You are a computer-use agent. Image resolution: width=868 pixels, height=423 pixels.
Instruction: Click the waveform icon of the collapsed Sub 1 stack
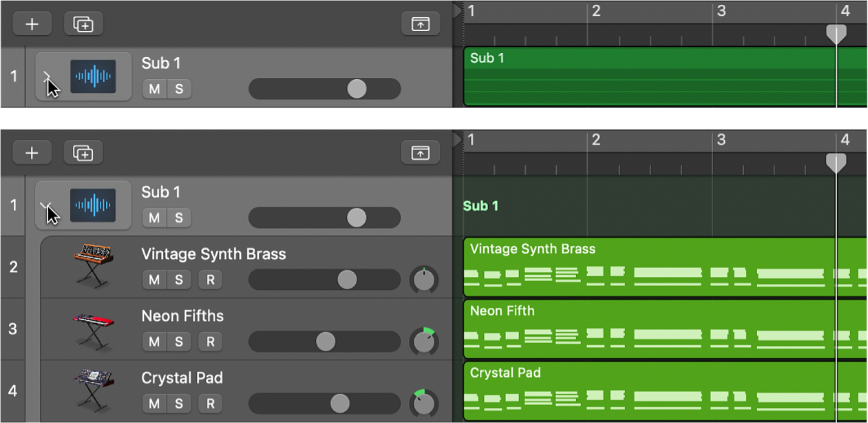pos(93,76)
